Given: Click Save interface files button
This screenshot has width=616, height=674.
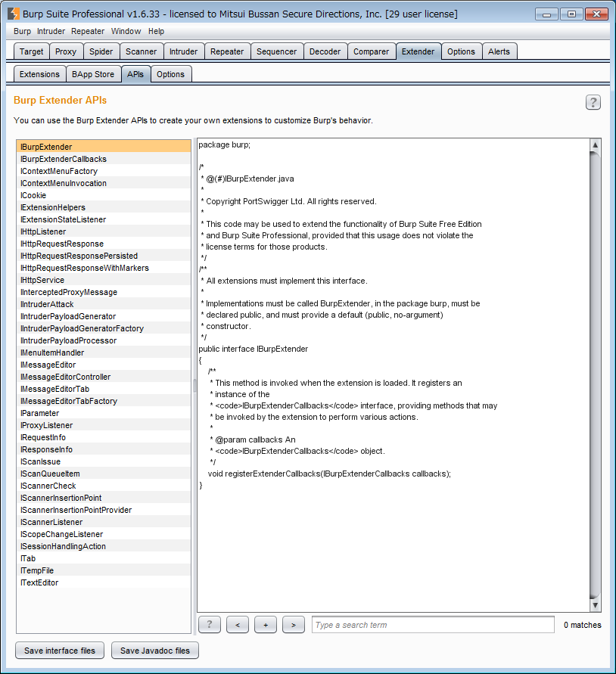Looking at the screenshot, I should 60,651.
